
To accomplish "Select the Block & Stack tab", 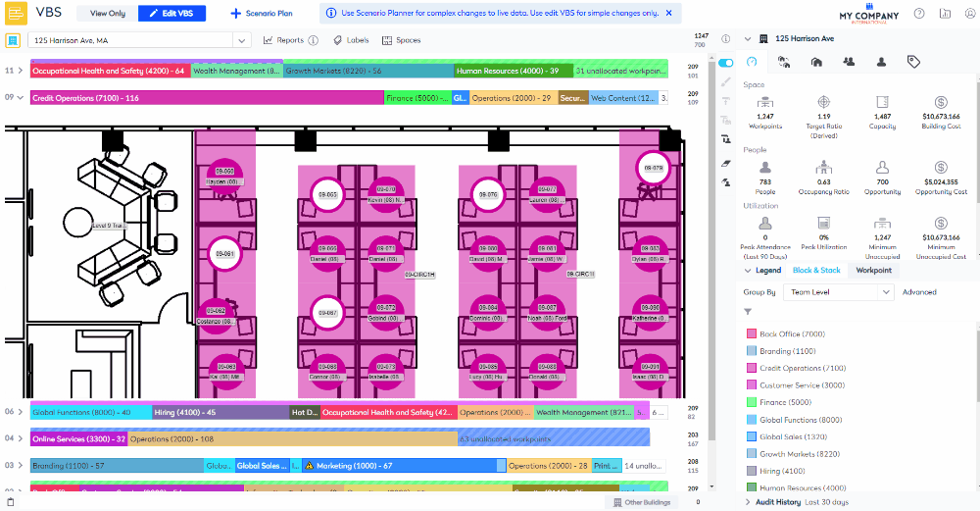I will pyautogui.click(x=816, y=270).
